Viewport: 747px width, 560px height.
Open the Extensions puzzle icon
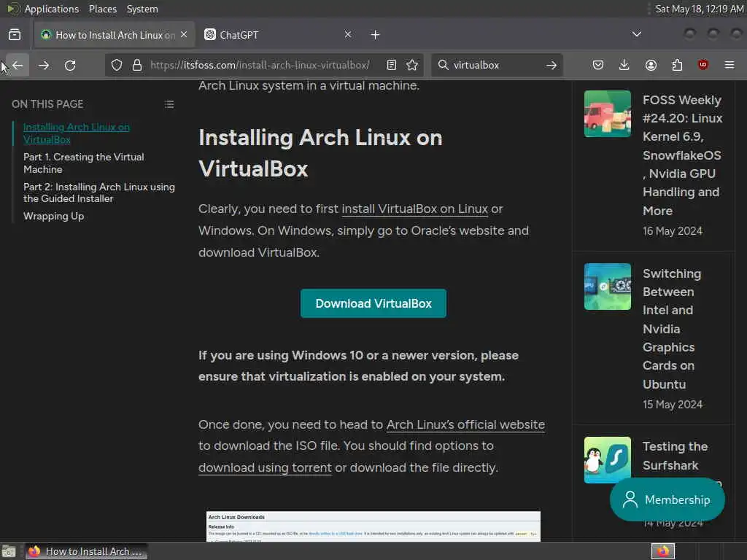coord(677,65)
